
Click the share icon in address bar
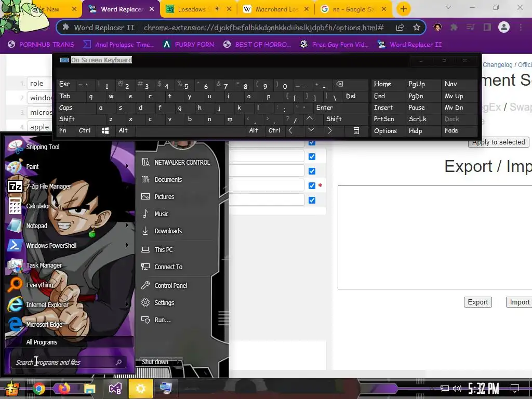pyautogui.click(x=400, y=28)
